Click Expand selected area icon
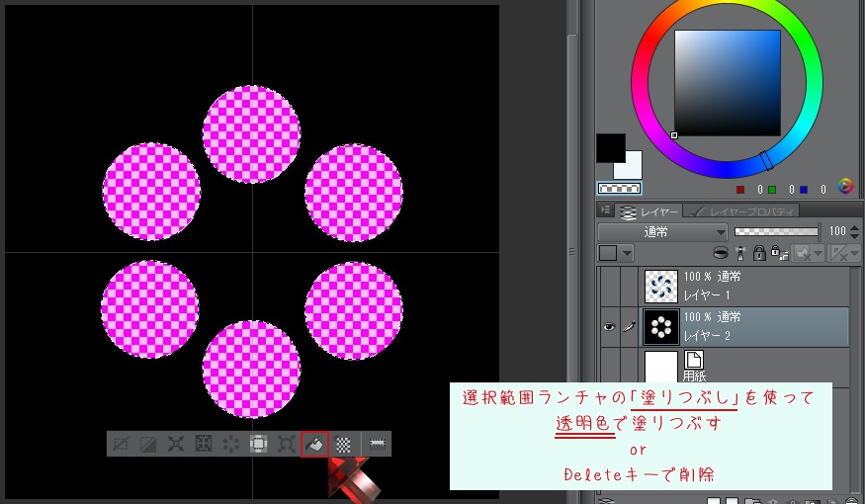Screen dimensions: 865x504 click(176, 444)
